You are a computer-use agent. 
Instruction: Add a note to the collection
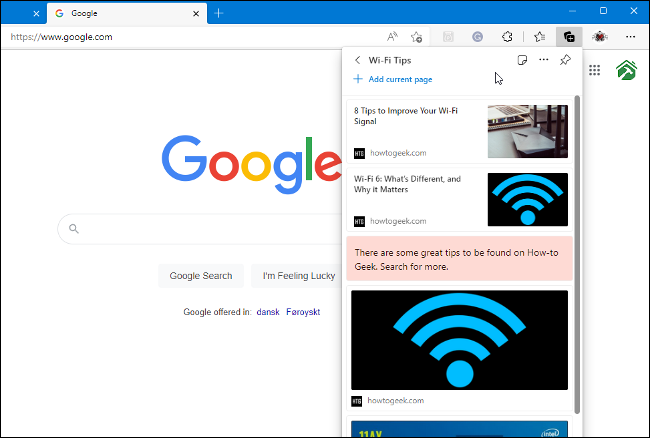point(522,60)
